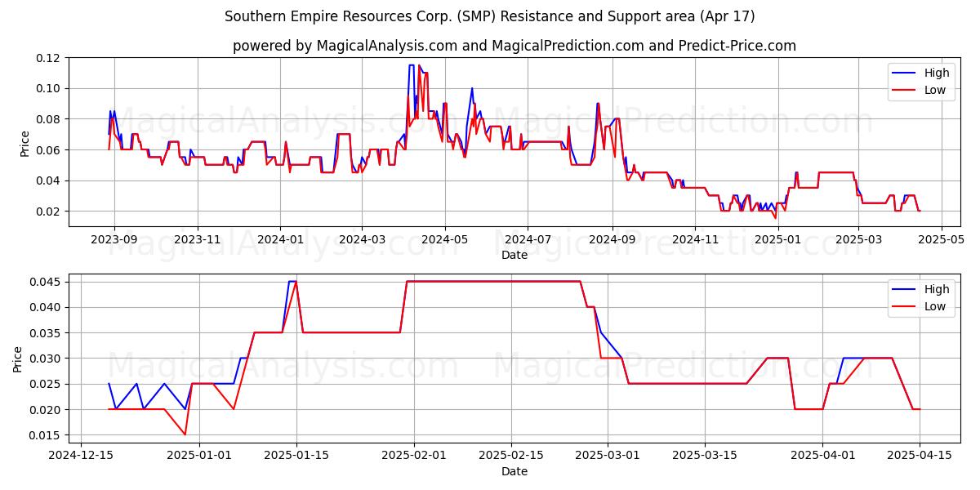This screenshot has width=980, height=490.
Task: Click the 0.040 y-axis tick in bottom chart
Action: point(45,307)
